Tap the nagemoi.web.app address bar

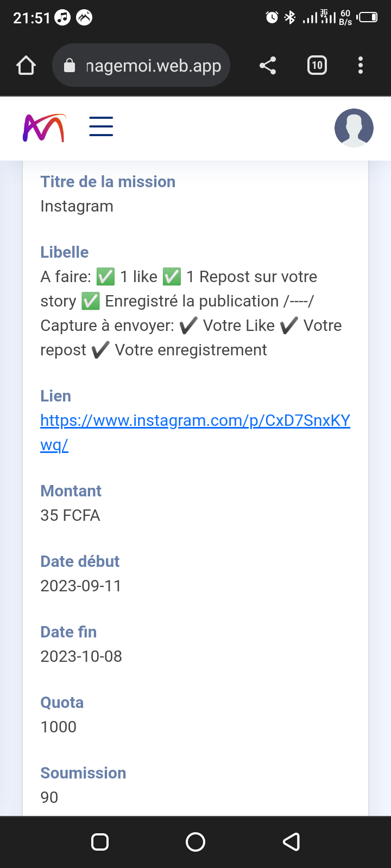click(x=153, y=66)
